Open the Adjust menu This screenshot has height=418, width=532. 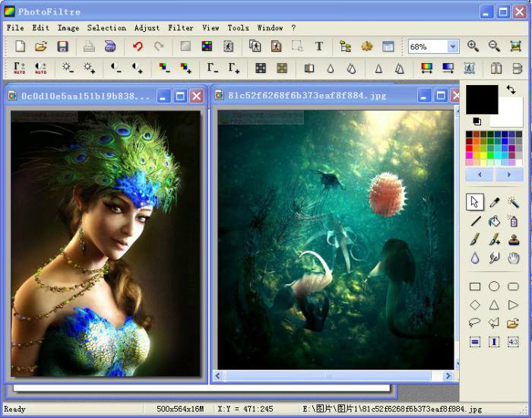pyautogui.click(x=147, y=28)
